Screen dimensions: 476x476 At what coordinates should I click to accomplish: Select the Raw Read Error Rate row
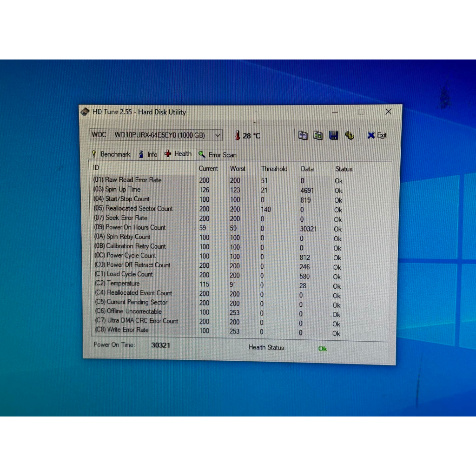pos(133,180)
